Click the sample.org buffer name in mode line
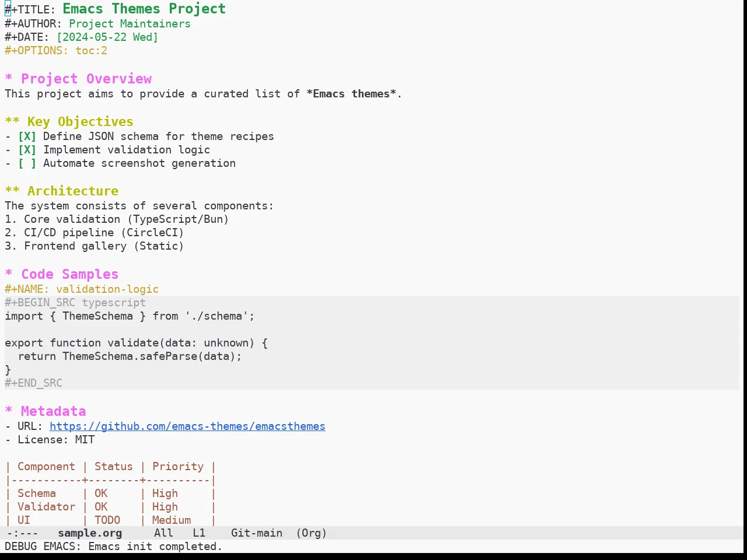 coord(90,533)
